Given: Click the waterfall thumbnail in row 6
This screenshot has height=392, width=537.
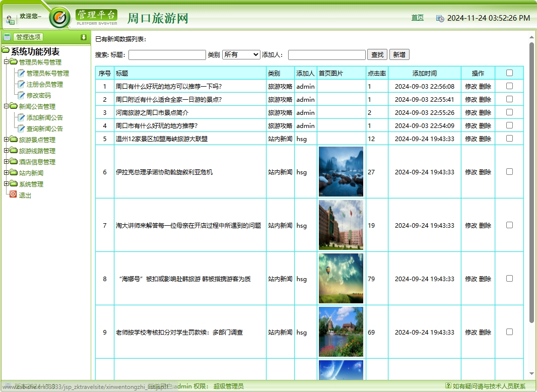Looking at the screenshot, I should coord(341,171).
